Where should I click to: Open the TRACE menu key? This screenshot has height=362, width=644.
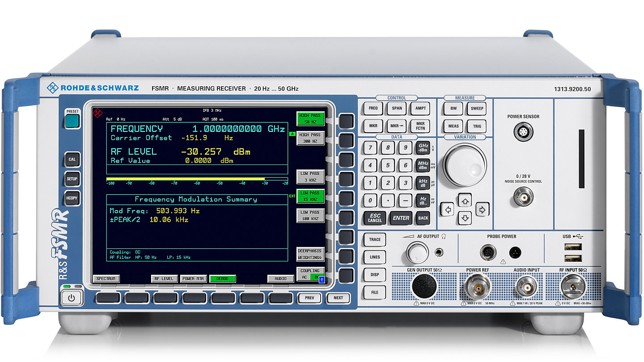[375, 240]
